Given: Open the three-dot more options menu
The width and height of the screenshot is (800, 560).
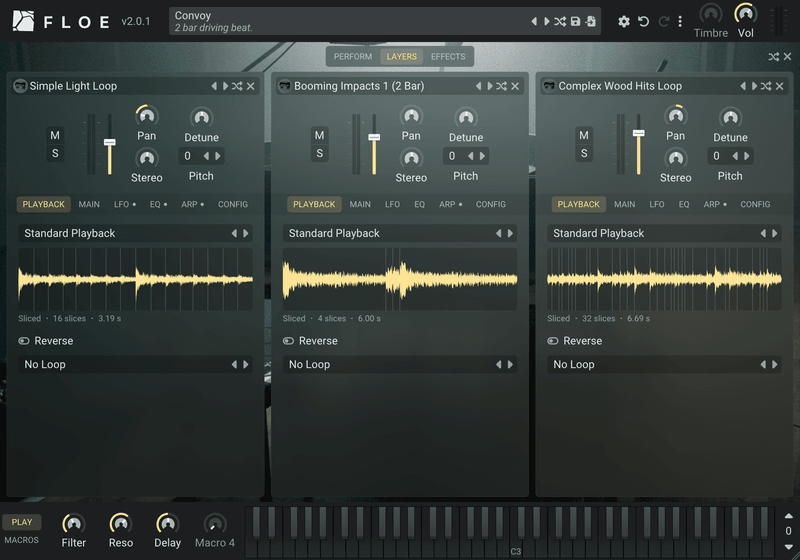Looking at the screenshot, I should click(x=680, y=21).
